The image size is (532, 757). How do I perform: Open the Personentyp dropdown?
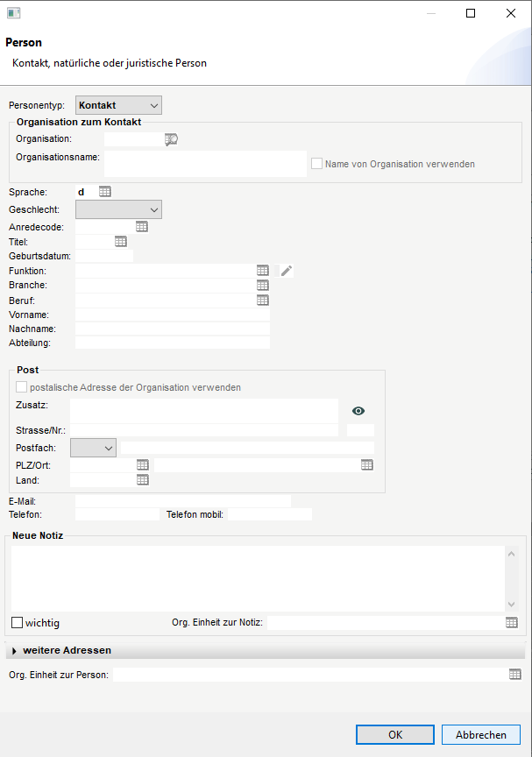coord(119,105)
